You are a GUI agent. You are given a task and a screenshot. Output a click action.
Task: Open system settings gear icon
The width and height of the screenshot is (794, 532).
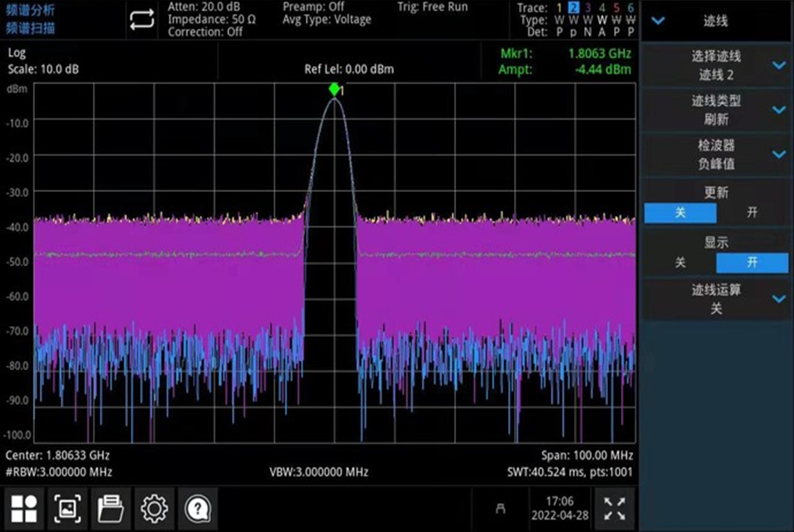pos(154,509)
